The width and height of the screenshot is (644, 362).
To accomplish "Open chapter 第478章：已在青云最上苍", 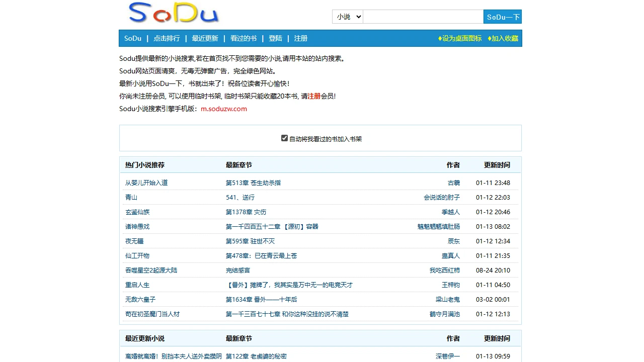I will pyautogui.click(x=262, y=255).
